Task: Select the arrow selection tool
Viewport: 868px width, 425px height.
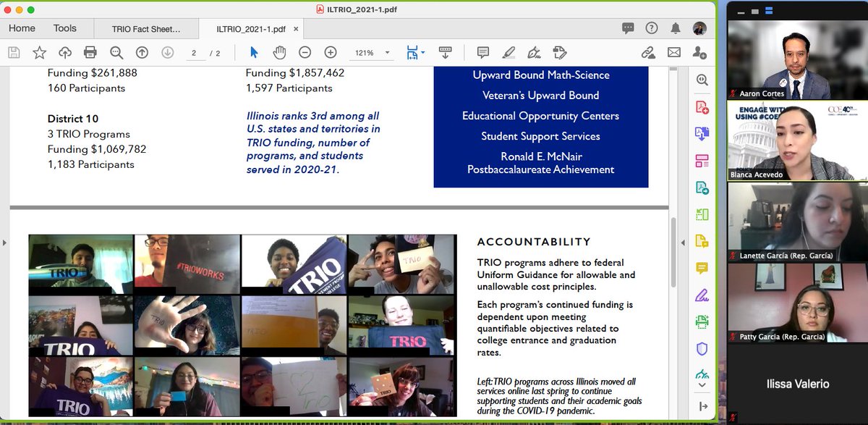Action: click(x=254, y=52)
